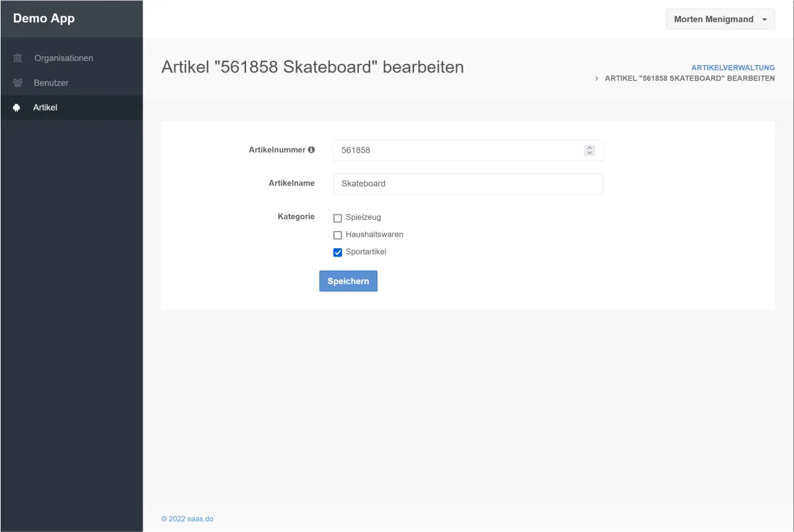This screenshot has height=532, width=794.
Task: Uncheck the Sportartikel checkbox
Action: (x=338, y=252)
